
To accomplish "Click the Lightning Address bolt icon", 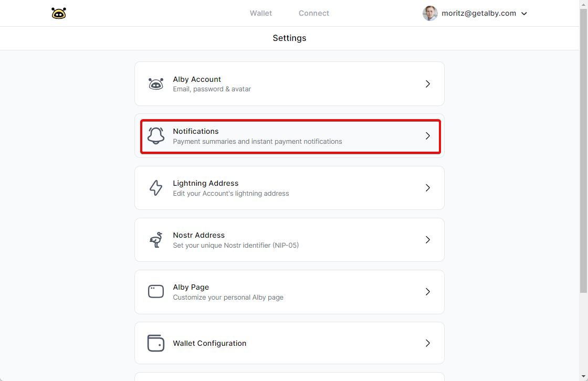I will click(x=156, y=188).
